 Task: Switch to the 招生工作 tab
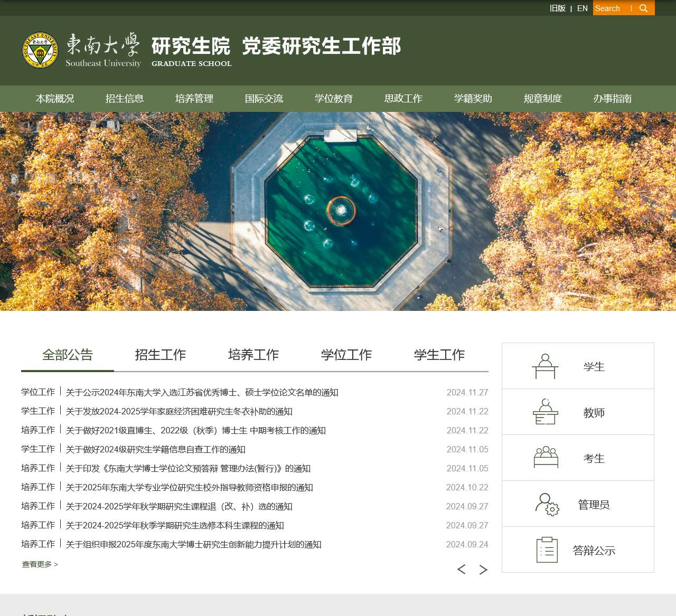(161, 355)
